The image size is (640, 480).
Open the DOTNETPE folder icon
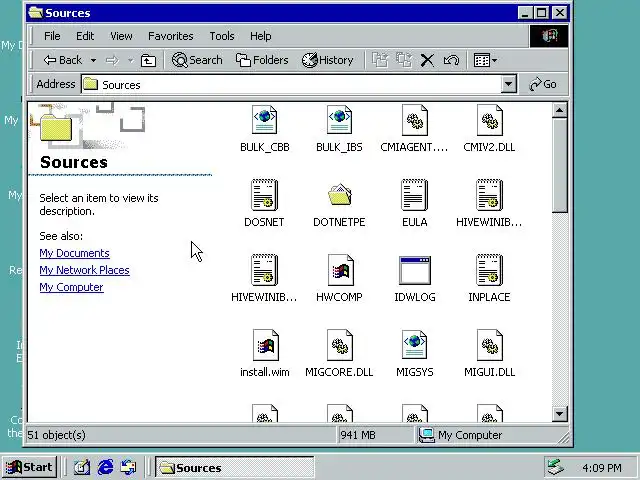tap(339, 195)
